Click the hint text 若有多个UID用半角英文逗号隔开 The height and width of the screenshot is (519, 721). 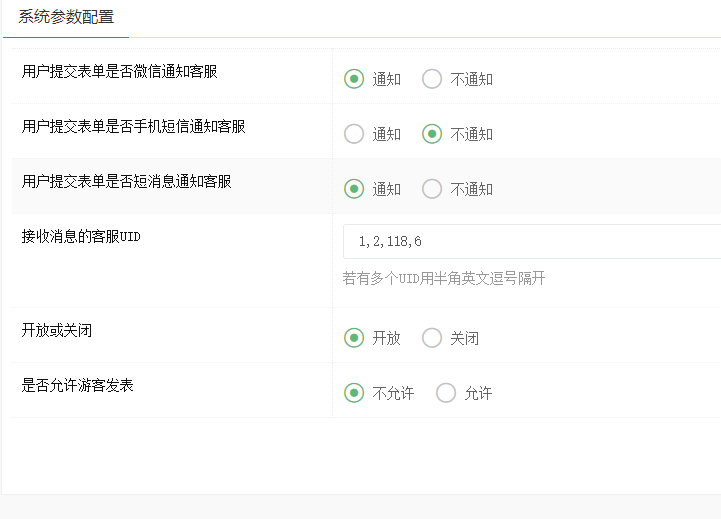click(x=444, y=279)
